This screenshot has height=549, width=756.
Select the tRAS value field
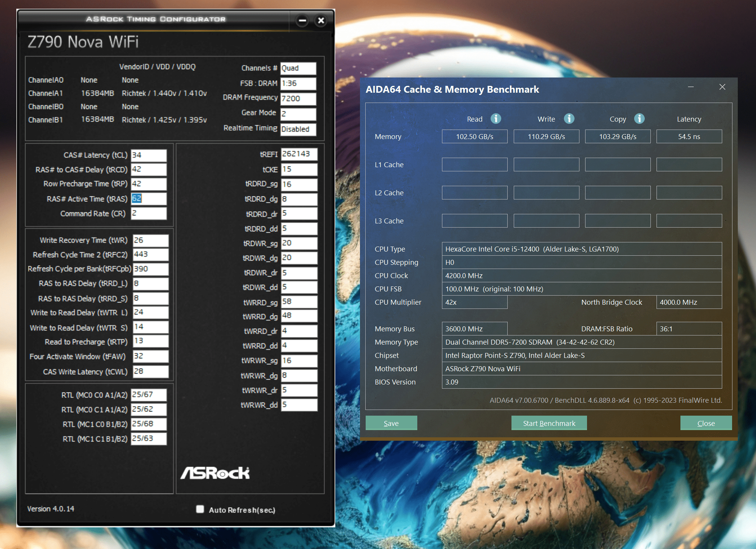148,199
